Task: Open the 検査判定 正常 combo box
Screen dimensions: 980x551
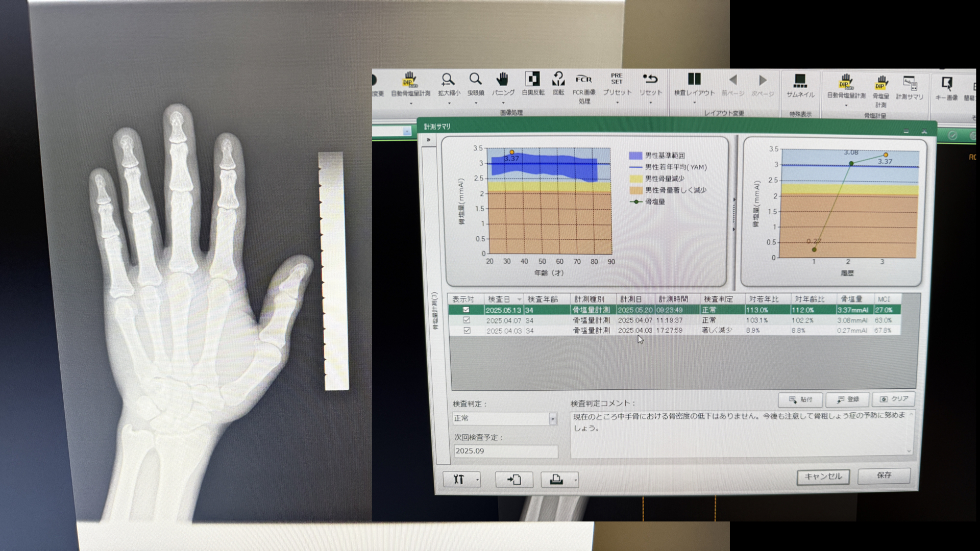Action: coord(504,418)
